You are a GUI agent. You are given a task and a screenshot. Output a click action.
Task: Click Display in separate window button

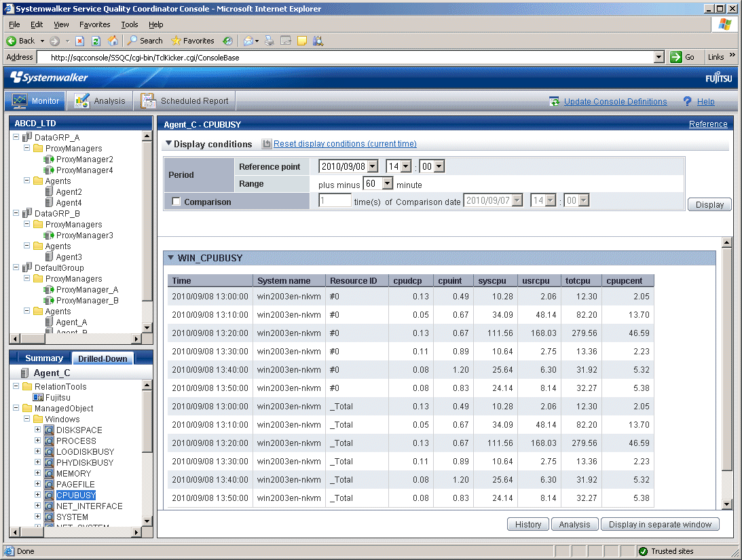point(660,524)
